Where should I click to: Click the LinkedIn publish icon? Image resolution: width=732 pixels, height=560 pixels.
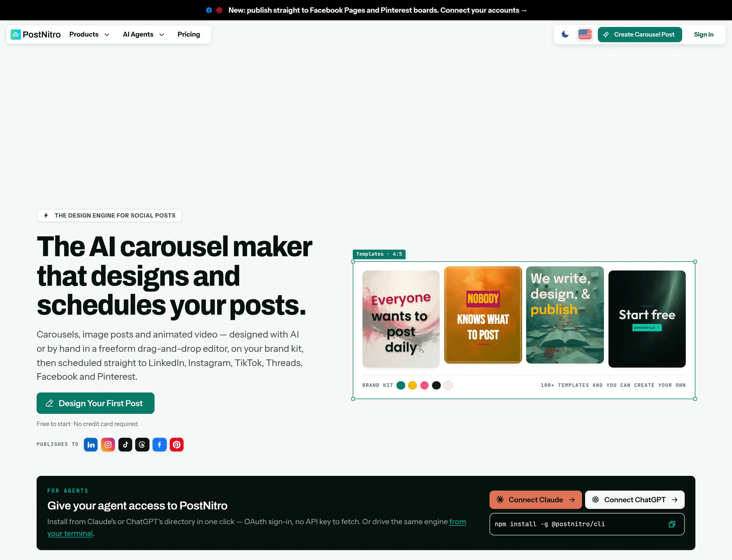click(x=91, y=444)
